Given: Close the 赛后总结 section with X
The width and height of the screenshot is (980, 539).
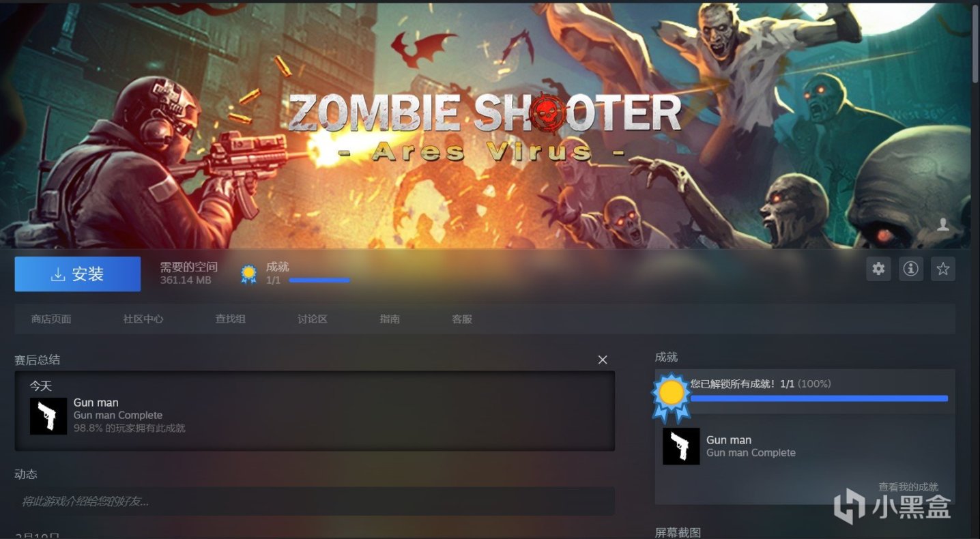Looking at the screenshot, I should click(603, 360).
